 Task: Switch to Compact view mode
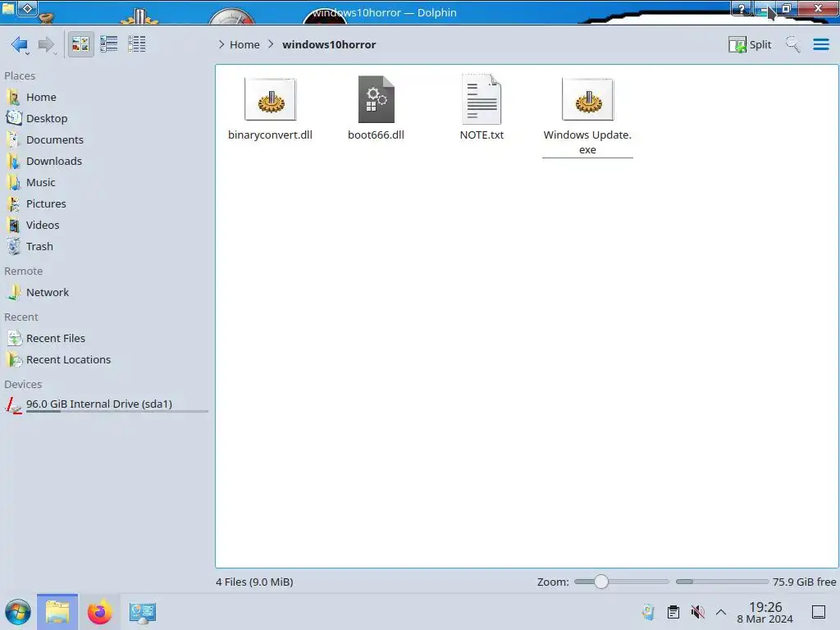click(x=109, y=44)
